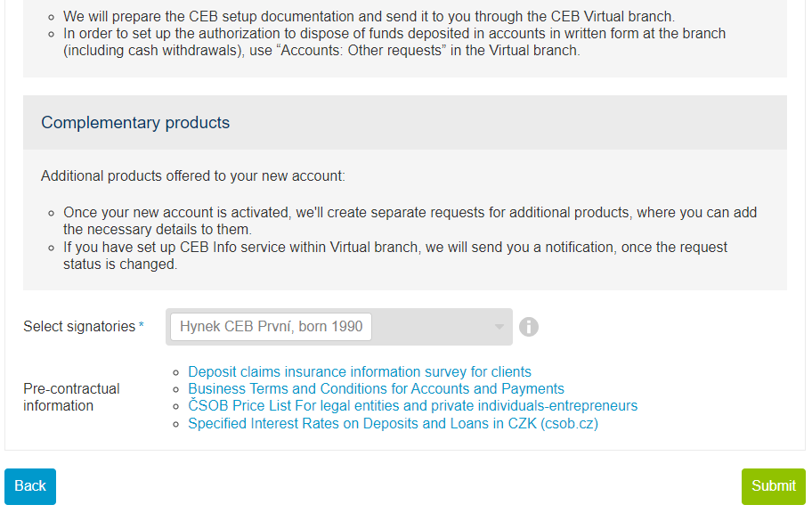Open ČSOB Price List for legal entities link

(413, 406)
